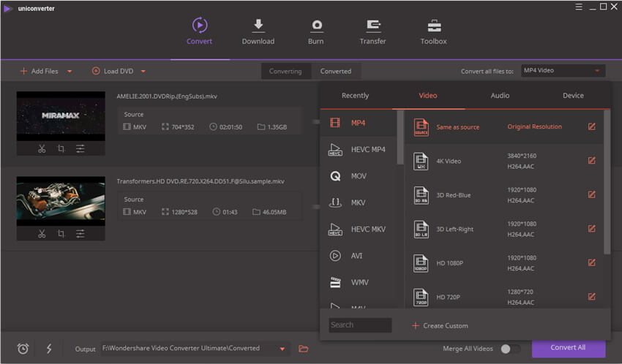Edit the 4K Video preset
Screen dimensions: 622x364
591,160
